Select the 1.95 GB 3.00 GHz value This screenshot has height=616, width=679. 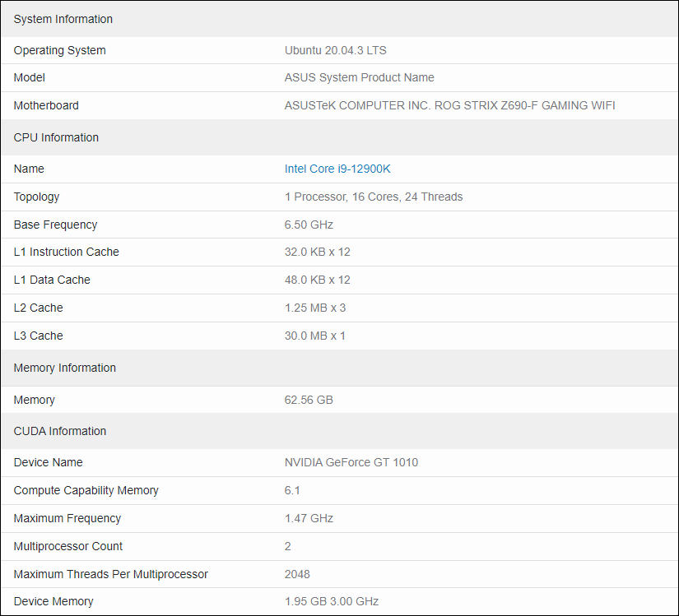coord(332,601)
